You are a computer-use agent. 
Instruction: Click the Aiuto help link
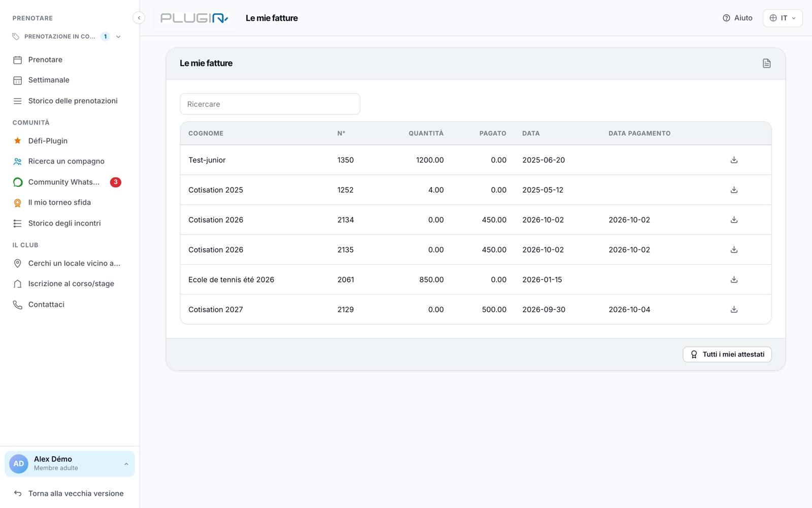point(737,18)
